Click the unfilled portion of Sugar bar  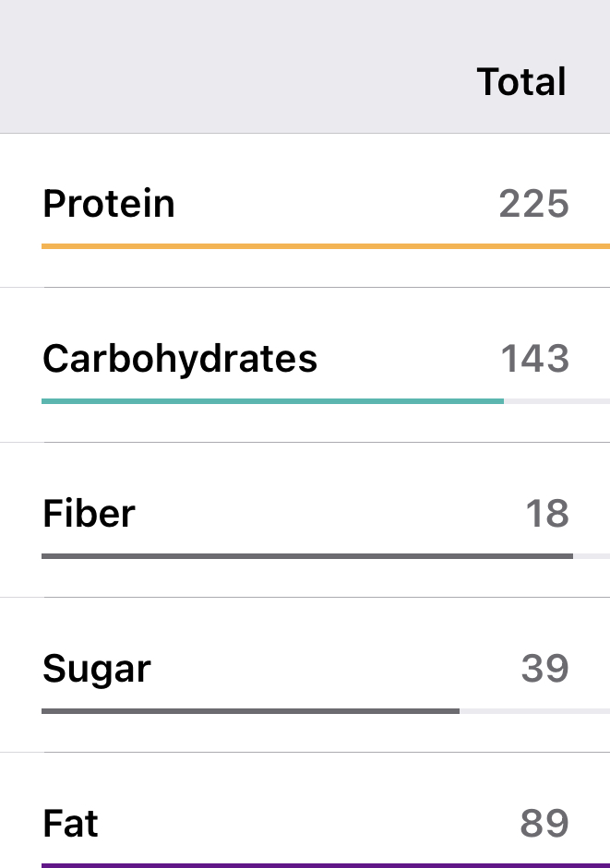click(x=534, y=711)
